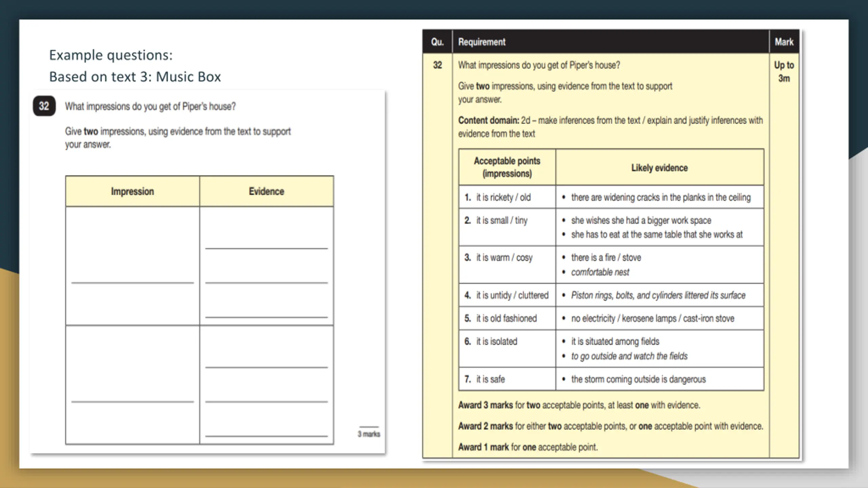Click '5. it is old fashioned'
This screenshot has height=488, width=868.
coord(501,319)
